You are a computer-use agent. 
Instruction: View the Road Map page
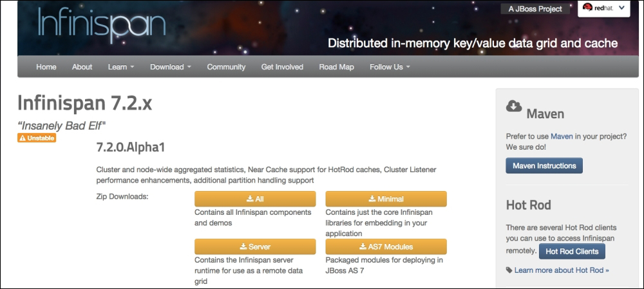336,67
